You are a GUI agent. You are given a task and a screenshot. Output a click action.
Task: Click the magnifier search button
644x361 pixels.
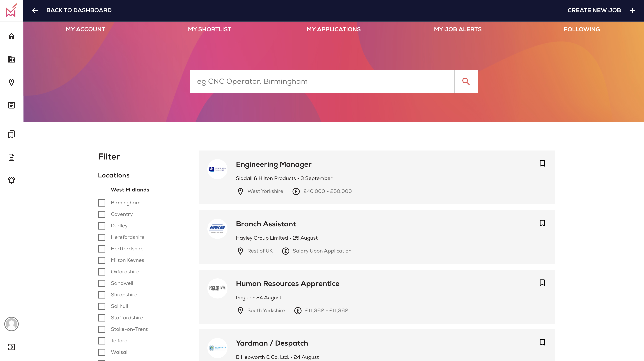466,81
